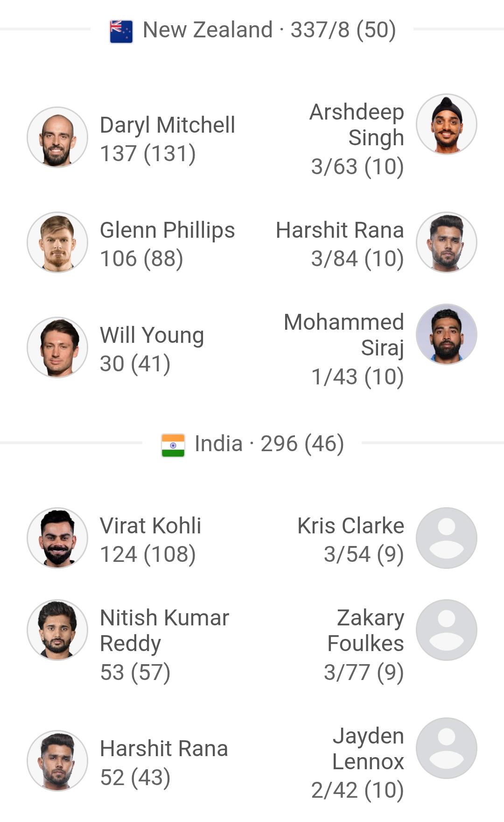
Task: Tap Arshdeep Singh's profile photo
Action: (x=446, y=124)
